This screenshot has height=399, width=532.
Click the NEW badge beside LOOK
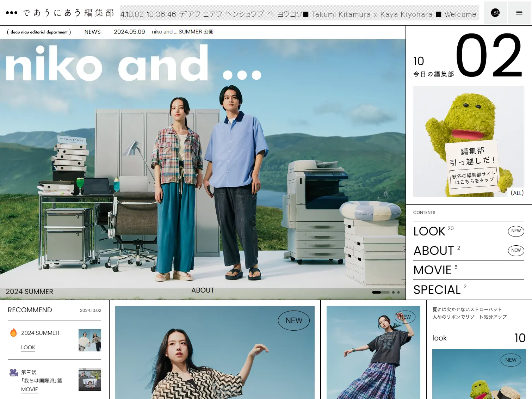pos(516,231)
